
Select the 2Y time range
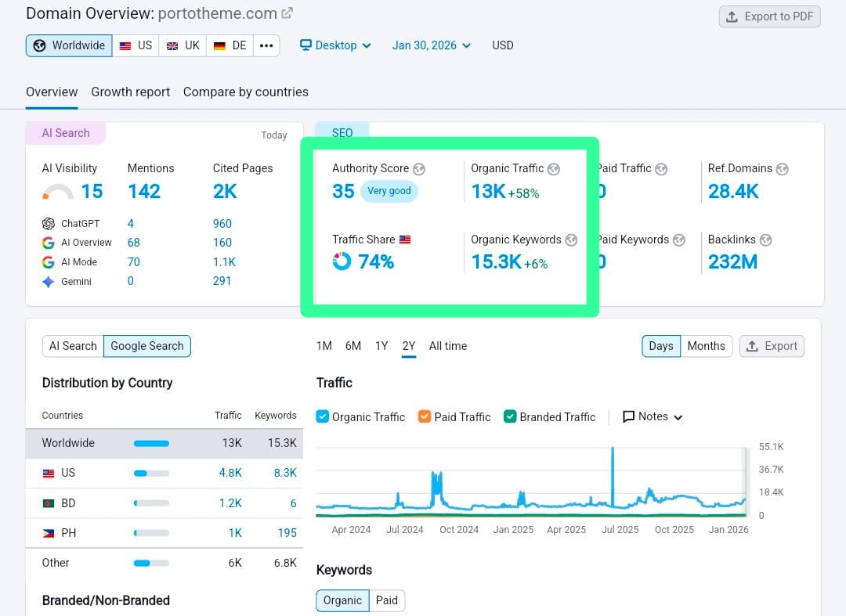(x=409, y=346)
